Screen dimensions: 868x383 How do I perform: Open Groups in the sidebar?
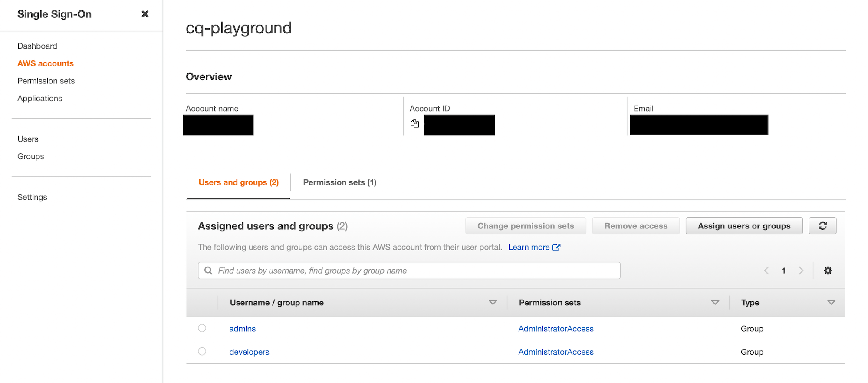(31, 156)
